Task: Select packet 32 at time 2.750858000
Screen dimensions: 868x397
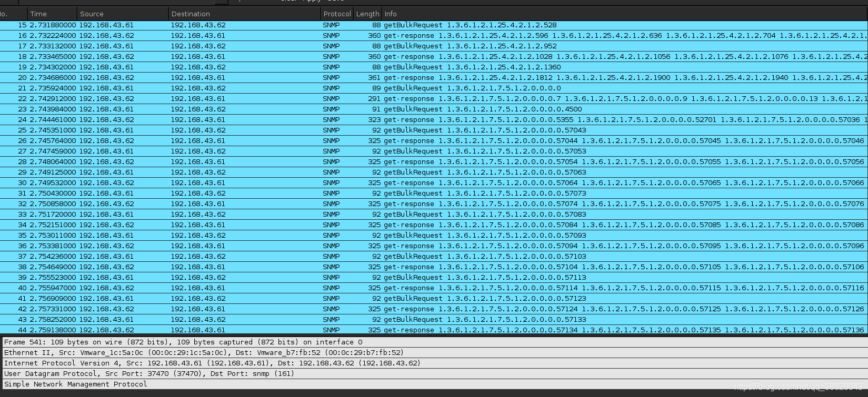Action: 434,204
